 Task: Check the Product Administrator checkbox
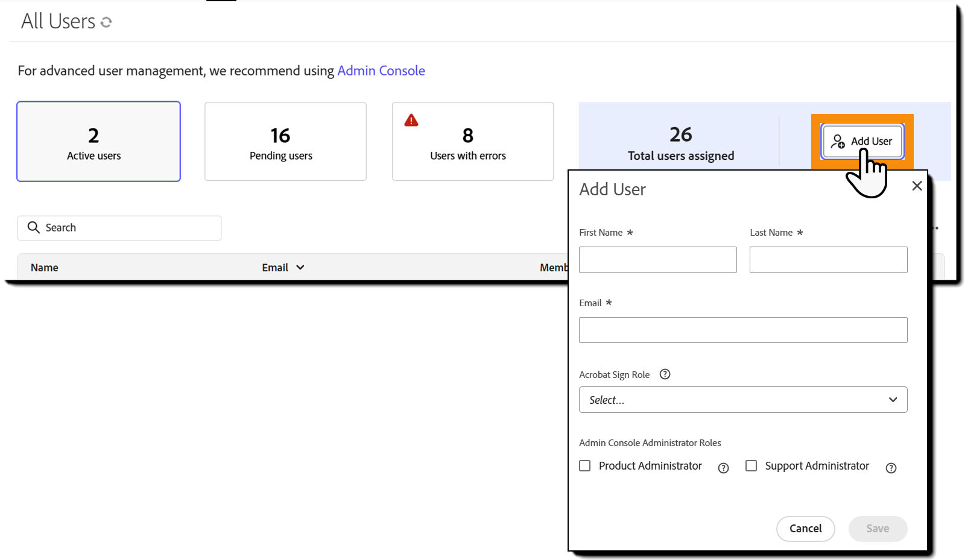pyautogui.click(x=584, y=465)
